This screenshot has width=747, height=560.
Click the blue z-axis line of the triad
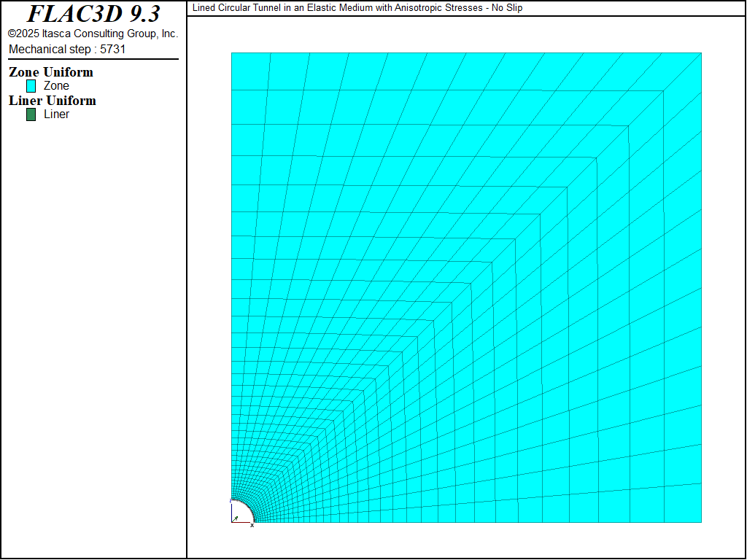pyautogui.click(x=232, y=512)
